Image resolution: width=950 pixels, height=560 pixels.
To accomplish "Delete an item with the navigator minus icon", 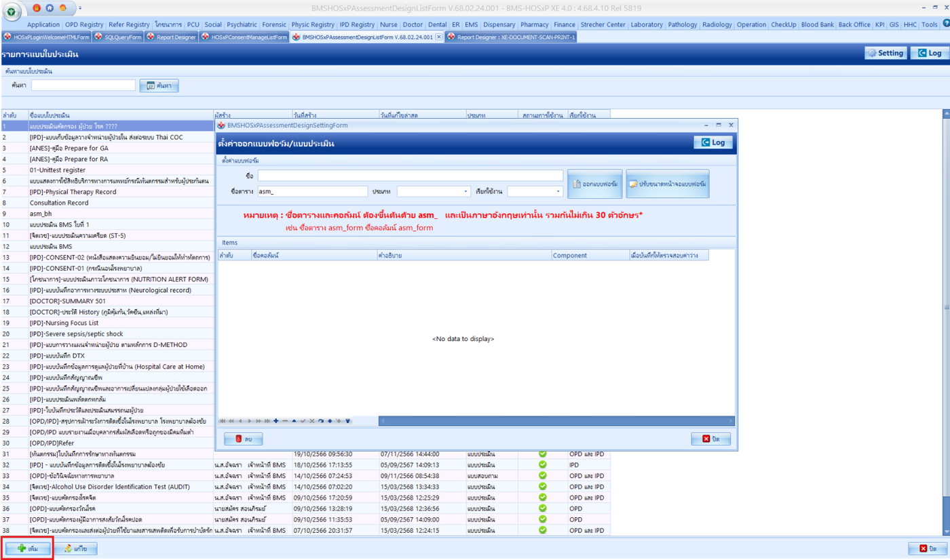I will [285, 421].
